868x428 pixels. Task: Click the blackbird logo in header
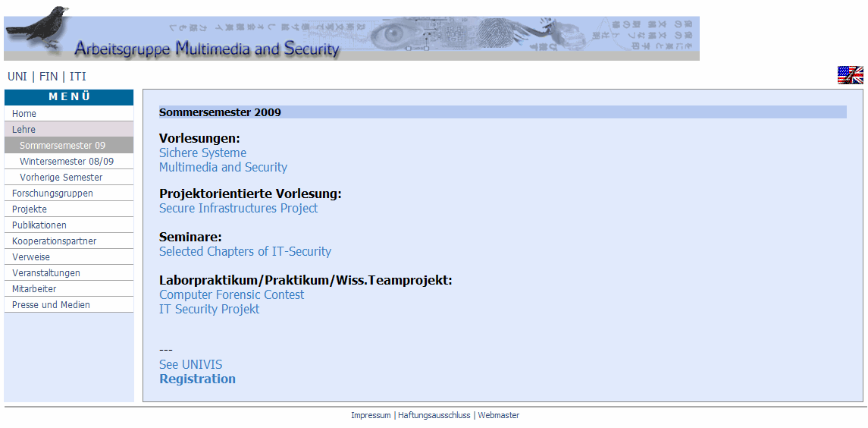click(x=38, y=29)
